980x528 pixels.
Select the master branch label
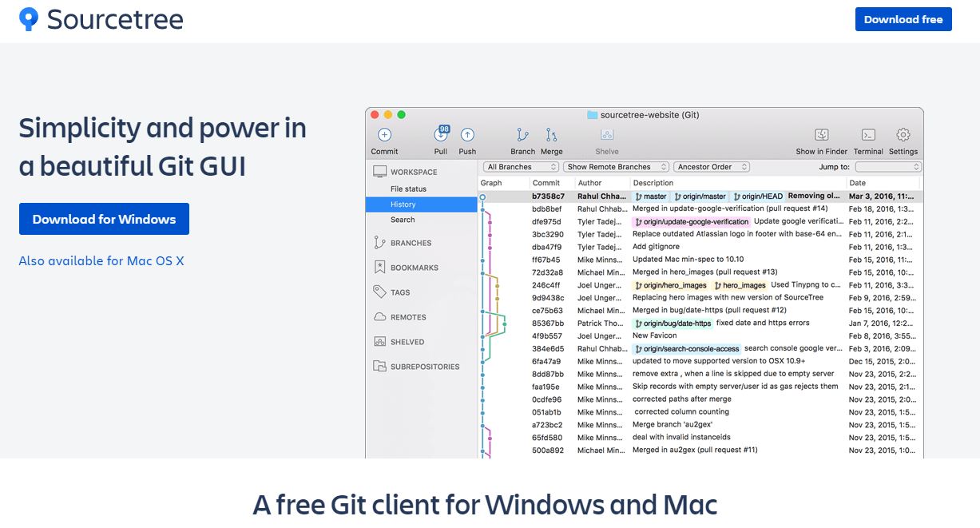pos(651,197)
